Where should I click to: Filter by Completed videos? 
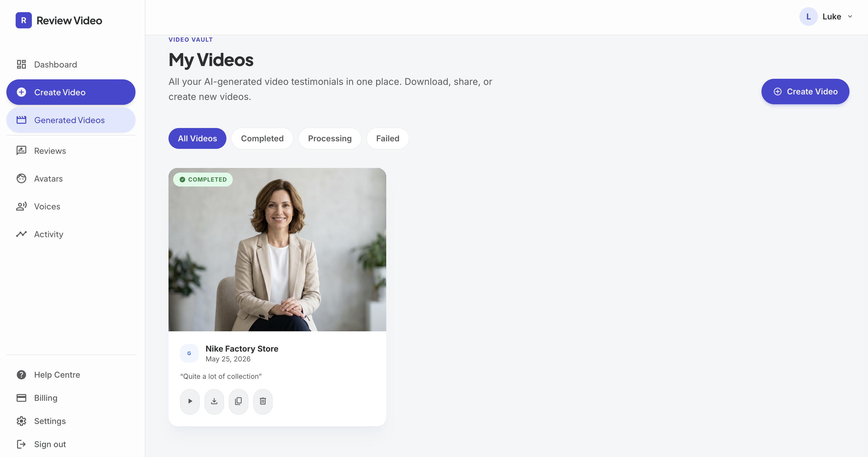[262, 138]
